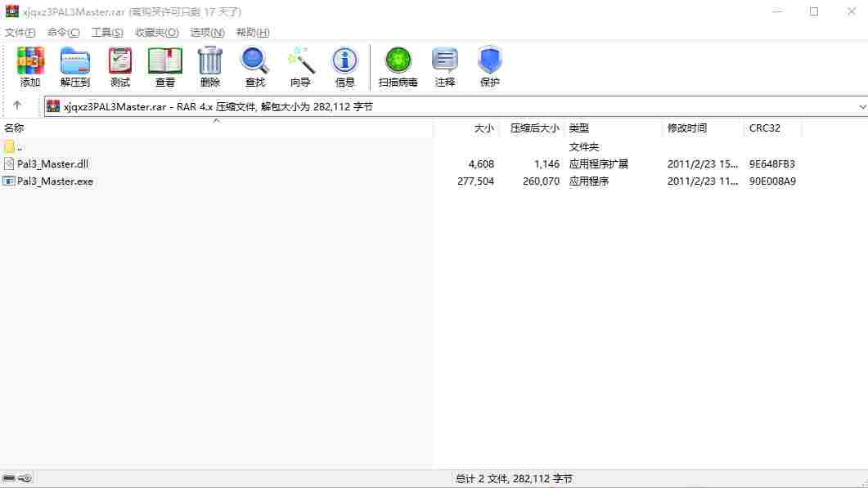Open the 查看 (View) book icon

tap(165, 60)
